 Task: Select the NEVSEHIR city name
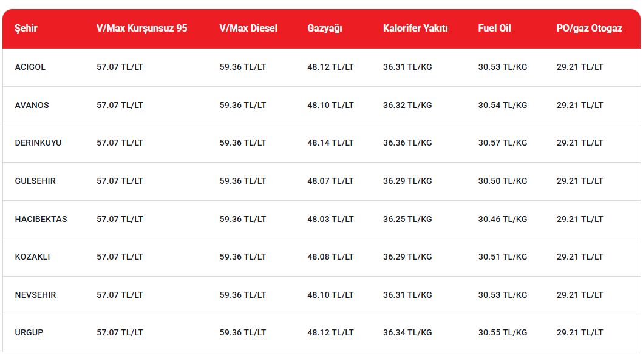tap(35, 295)
